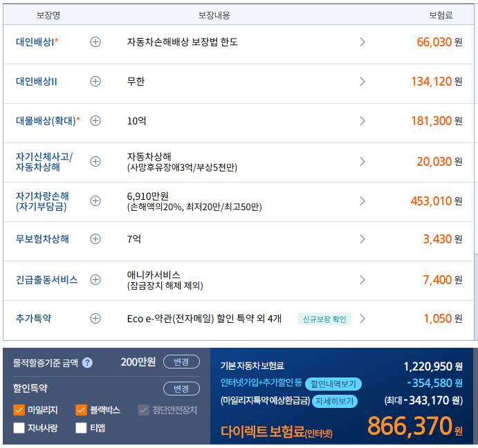Screen dimensions: 478x448
Task: Click the plus icon next to 대물배상(확대)
Action: coord(95,121)
